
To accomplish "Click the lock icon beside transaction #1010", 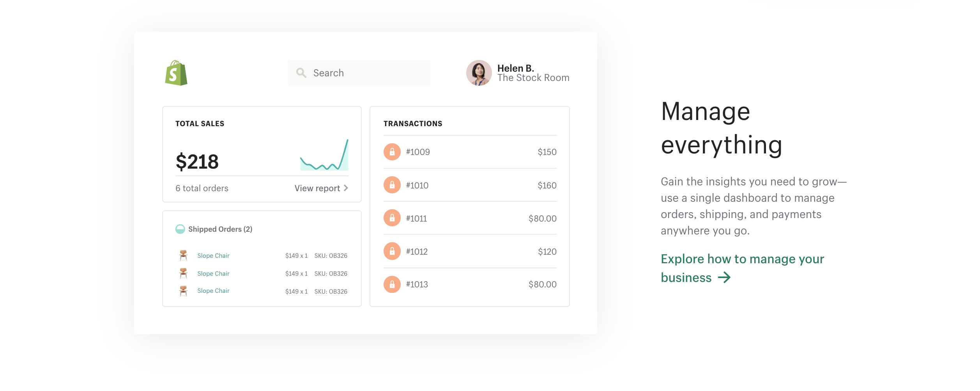I will click(x=391, y=185).
